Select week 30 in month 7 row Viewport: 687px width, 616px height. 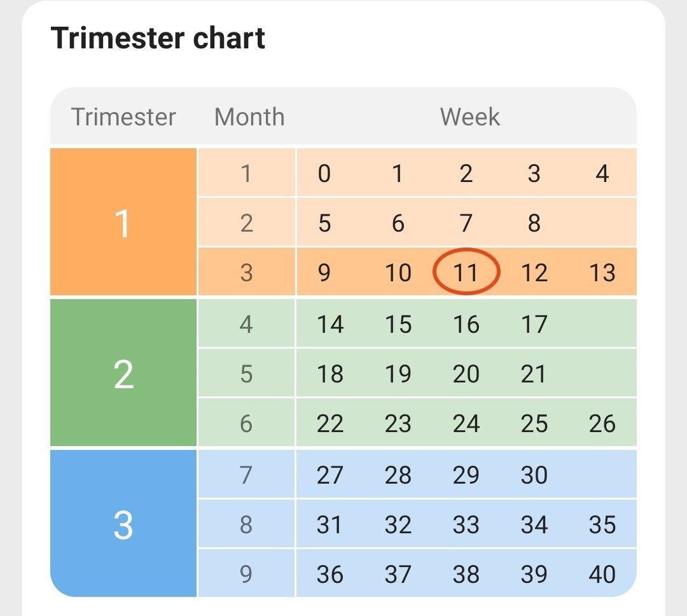point(534,475)
